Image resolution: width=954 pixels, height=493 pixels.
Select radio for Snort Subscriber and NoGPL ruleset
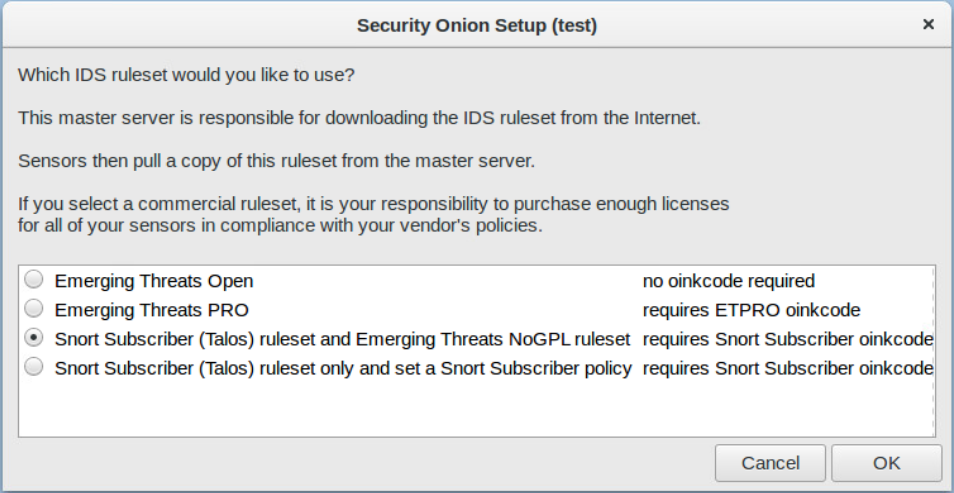(34, 338)
